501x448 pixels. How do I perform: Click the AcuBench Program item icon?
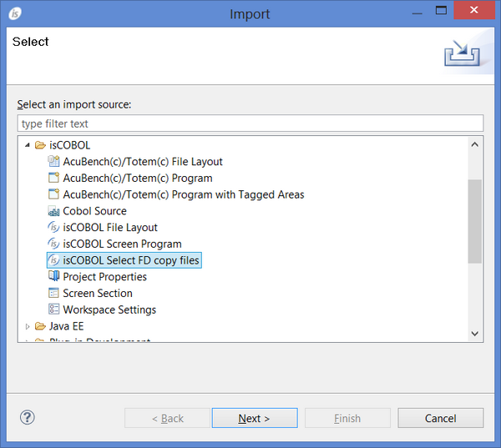tap(54, 178)
